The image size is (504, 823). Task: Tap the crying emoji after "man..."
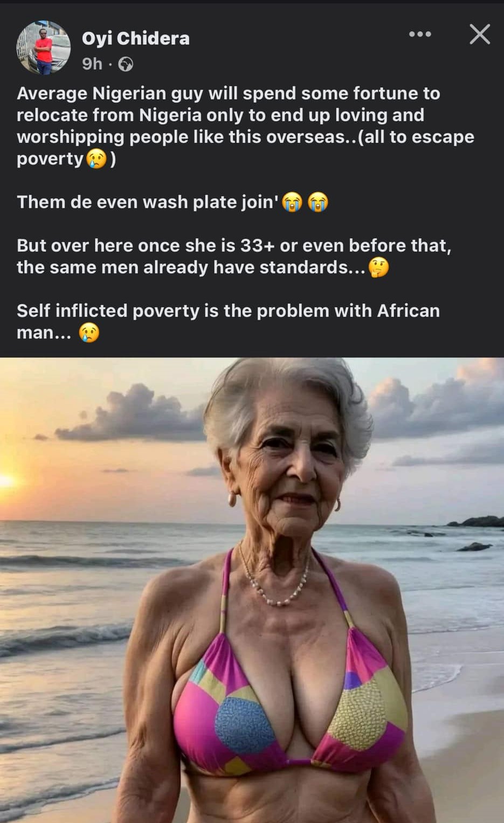89,333
